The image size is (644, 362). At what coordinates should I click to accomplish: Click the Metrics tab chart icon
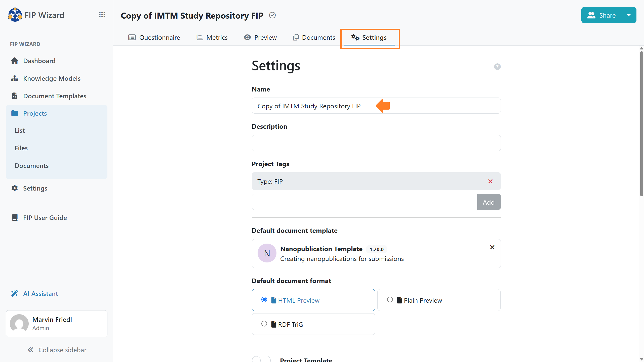(200, 37)
